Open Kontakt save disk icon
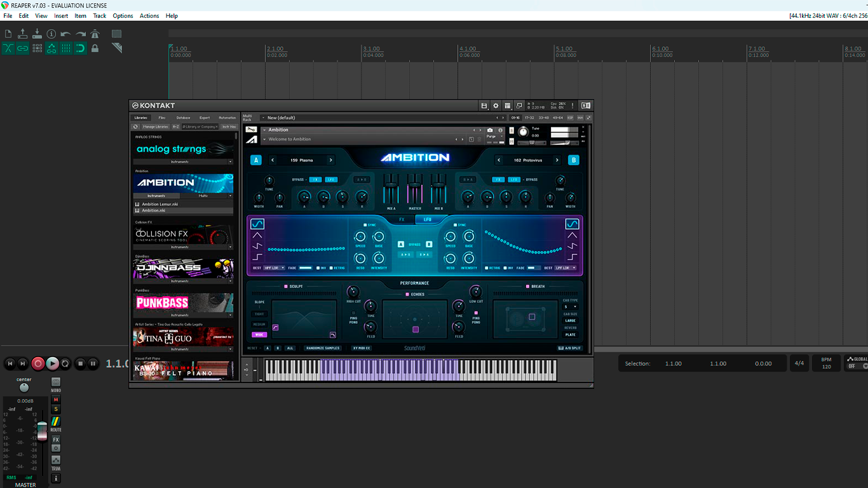This screenshot has height=488, width=868. [x=484, y=105]
